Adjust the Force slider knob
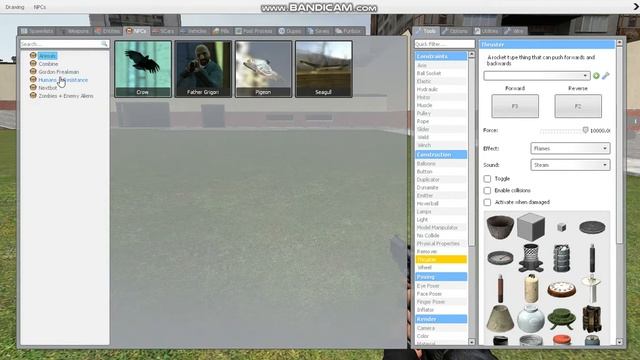The image size is (640, 360). (585, 130)
